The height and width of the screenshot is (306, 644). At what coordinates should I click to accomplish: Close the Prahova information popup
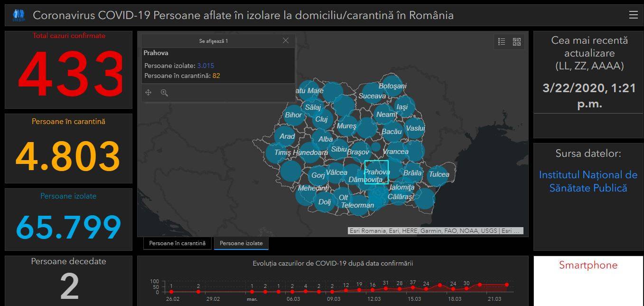click(x=286, y=40)
